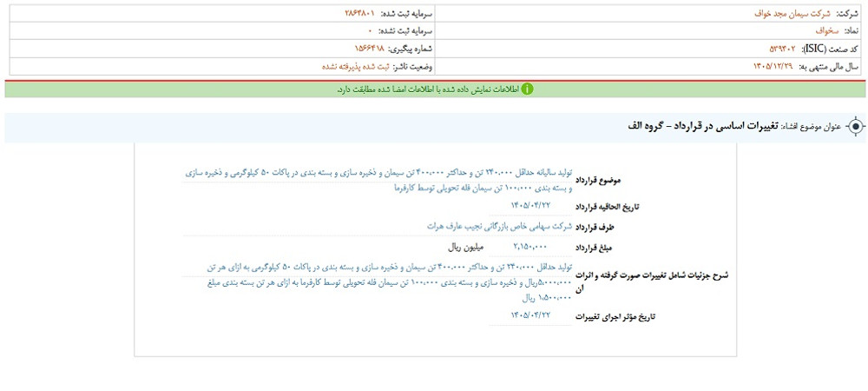
Task: Select tracking number 1566418
Action: [x=369, y=49]
